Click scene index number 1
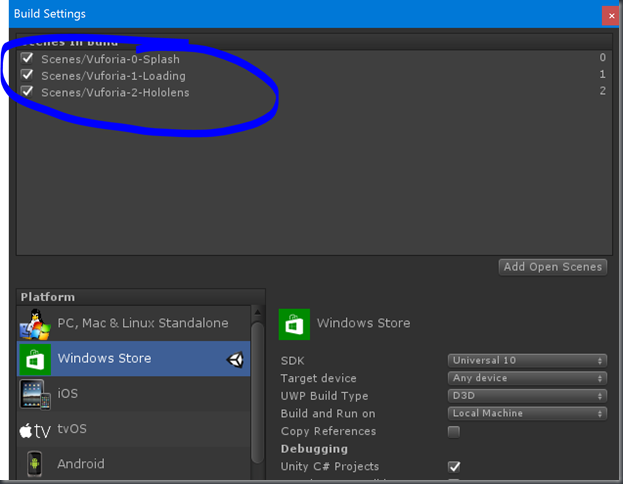Viewport: 623px width, 484px height. pyautogui.click(x=602, y=74)
